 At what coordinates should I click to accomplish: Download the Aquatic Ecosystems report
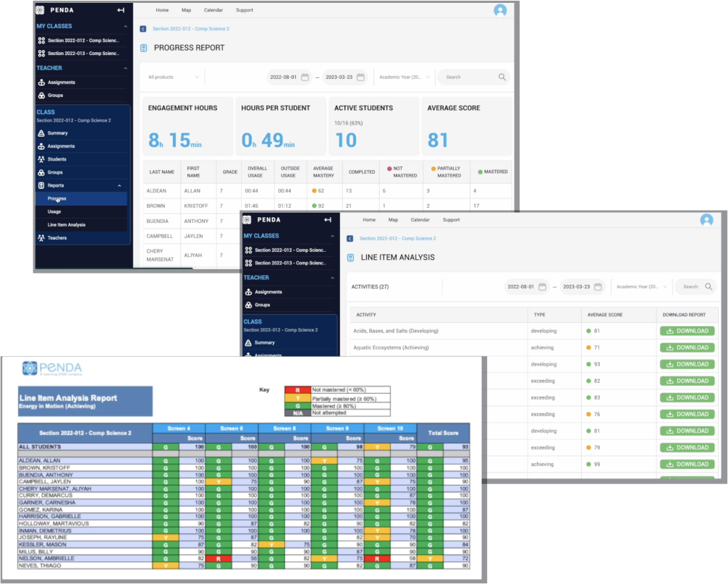click(x=687, y=347)
